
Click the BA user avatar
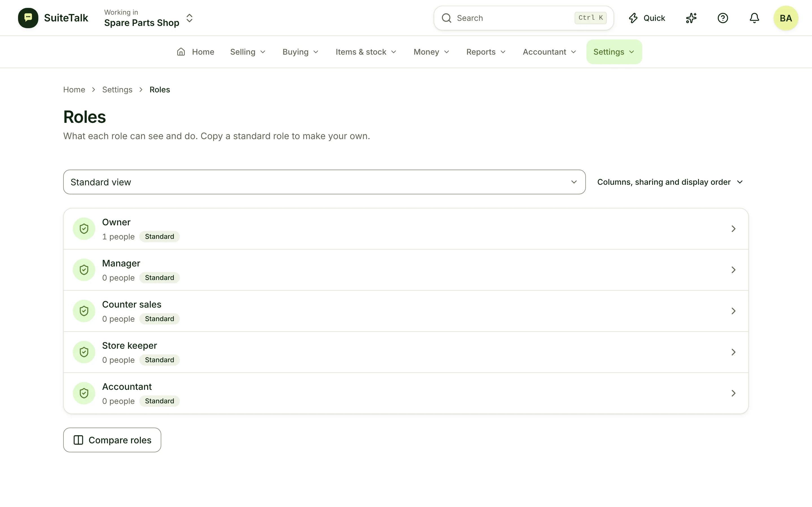786,18
